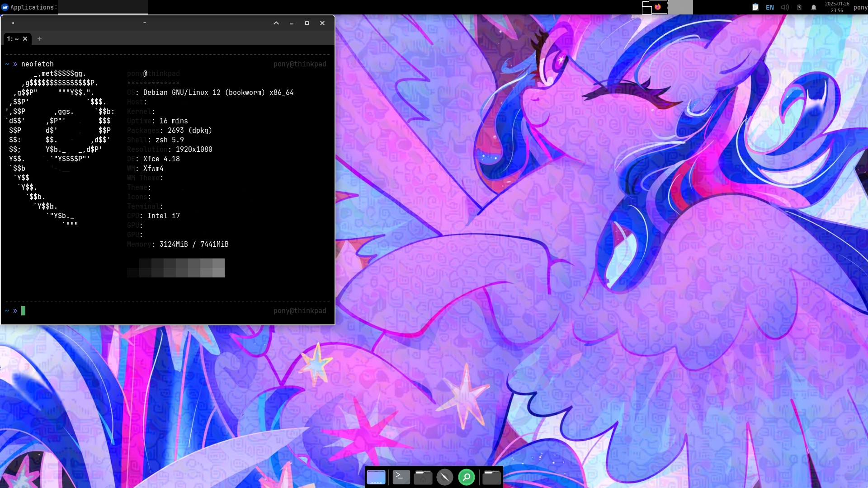Viewport: 868px width, 488px height.
Task: Show desktop using the dock icon
Action: 376,477
